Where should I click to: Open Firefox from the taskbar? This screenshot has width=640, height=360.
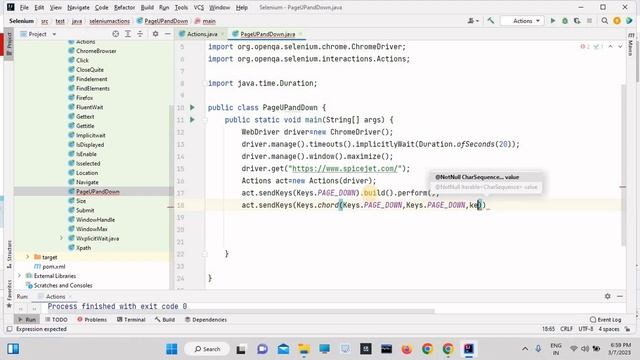(x=407, y=349)
